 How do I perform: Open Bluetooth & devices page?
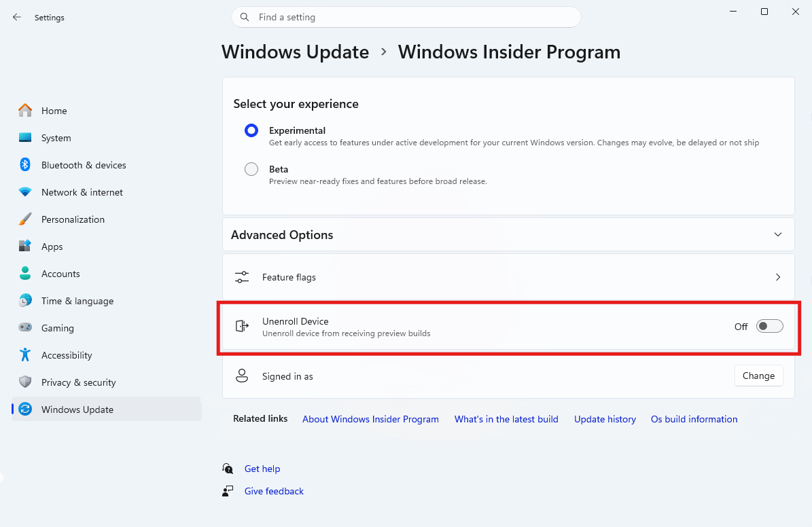pyautogui.click(x=106, y=164)
